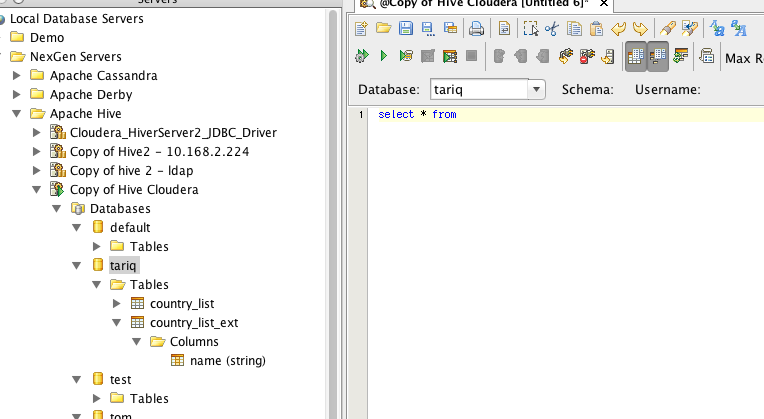
Task: Click the refresh results icon
Action: click(x=680, y=57)
